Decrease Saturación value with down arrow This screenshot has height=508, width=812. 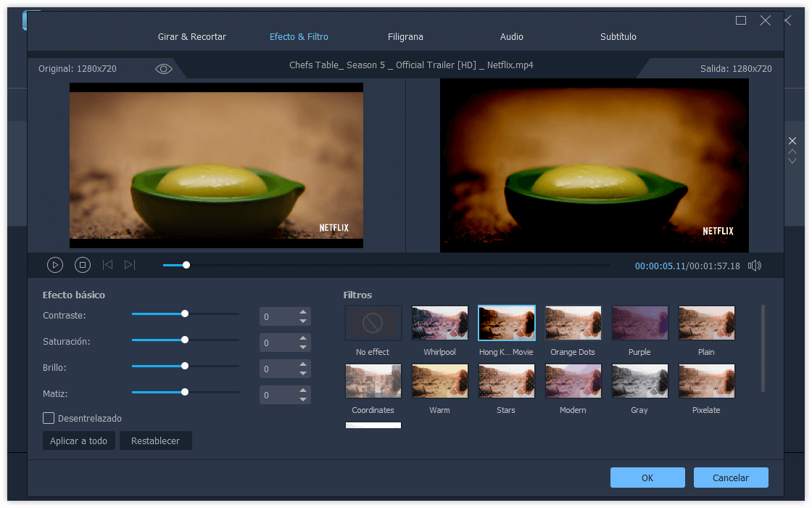[x=303, y=348]
